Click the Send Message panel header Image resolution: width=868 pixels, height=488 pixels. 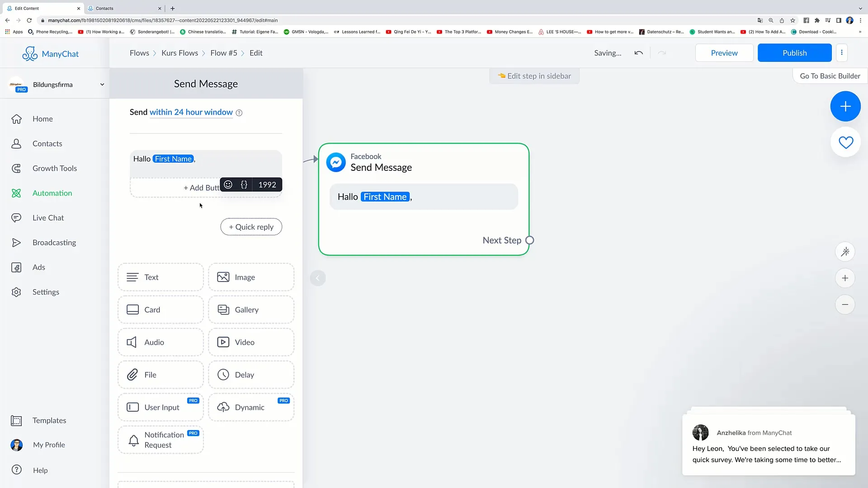(x=206, y=84)
